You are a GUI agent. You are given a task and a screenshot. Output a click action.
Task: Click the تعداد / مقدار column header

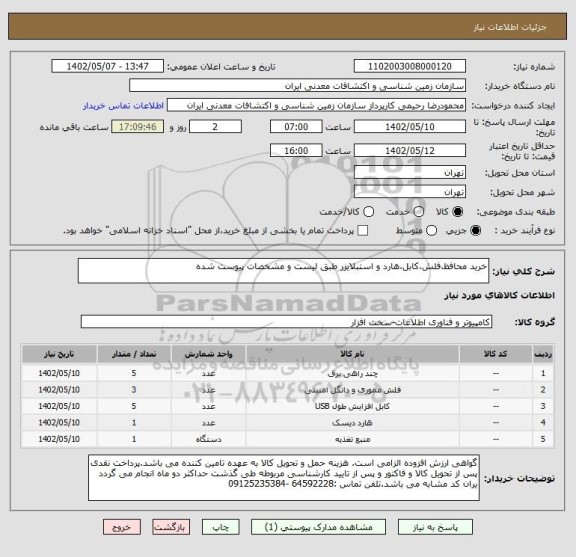134,354
